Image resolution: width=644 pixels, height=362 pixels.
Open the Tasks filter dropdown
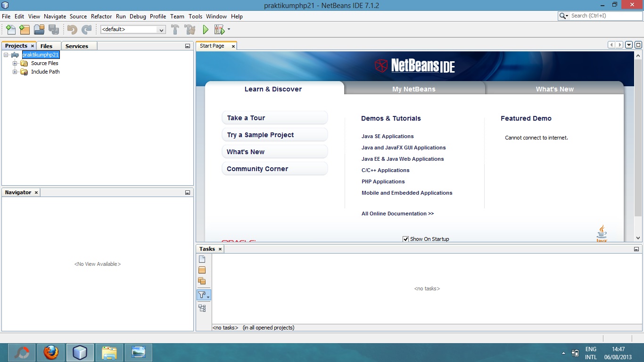point(204,295)
